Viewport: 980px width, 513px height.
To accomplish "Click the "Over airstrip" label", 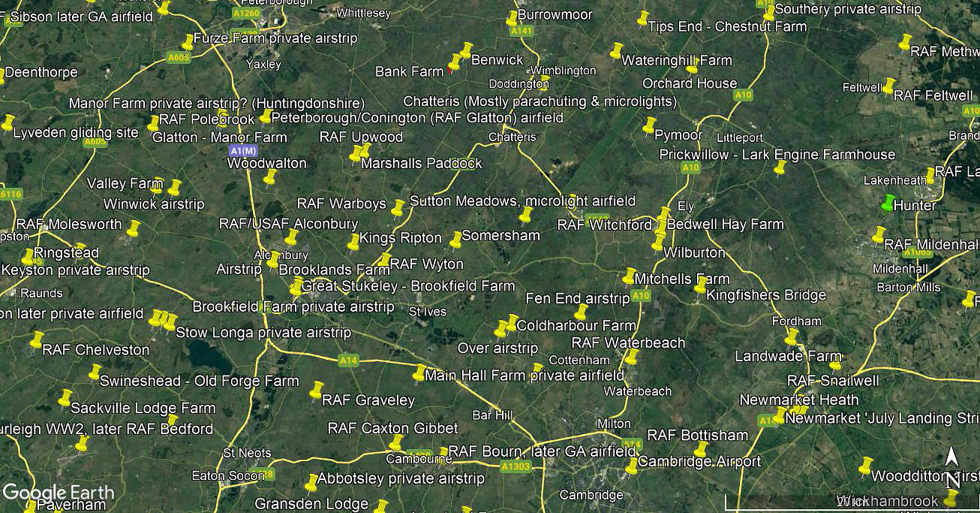I will click(x=498, y=349).
